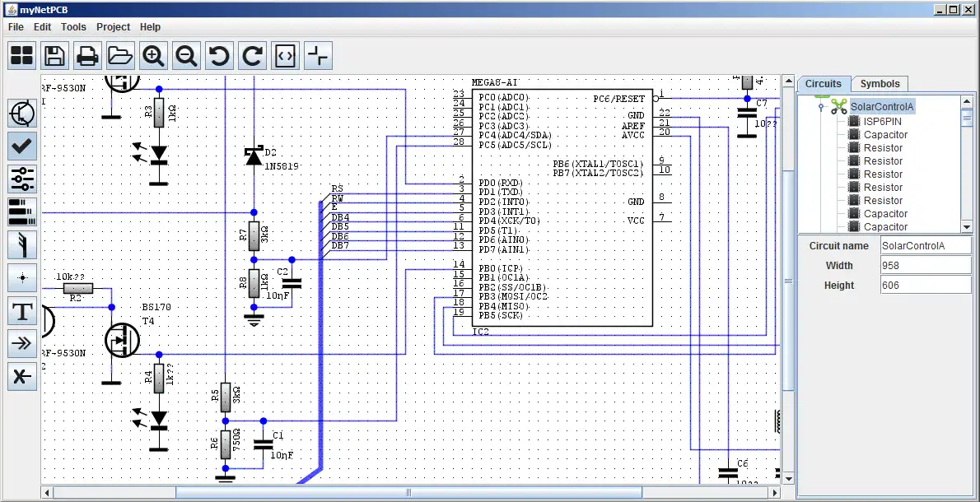This screenshot has width=980, height=502.
Task: Click the canvas vertical scrollbar thumb
Action: click(788, 281)
